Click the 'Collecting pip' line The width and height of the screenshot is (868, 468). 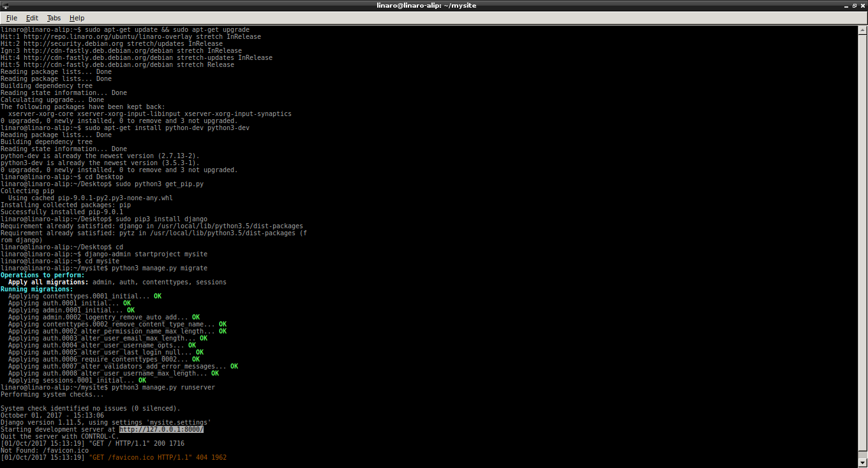tap(27, 191)
